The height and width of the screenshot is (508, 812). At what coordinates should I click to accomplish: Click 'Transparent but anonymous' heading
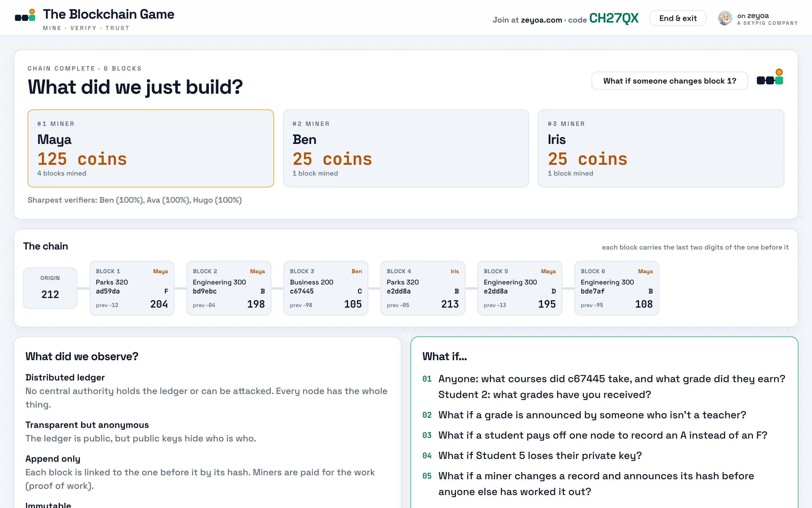tap(87, 425)
